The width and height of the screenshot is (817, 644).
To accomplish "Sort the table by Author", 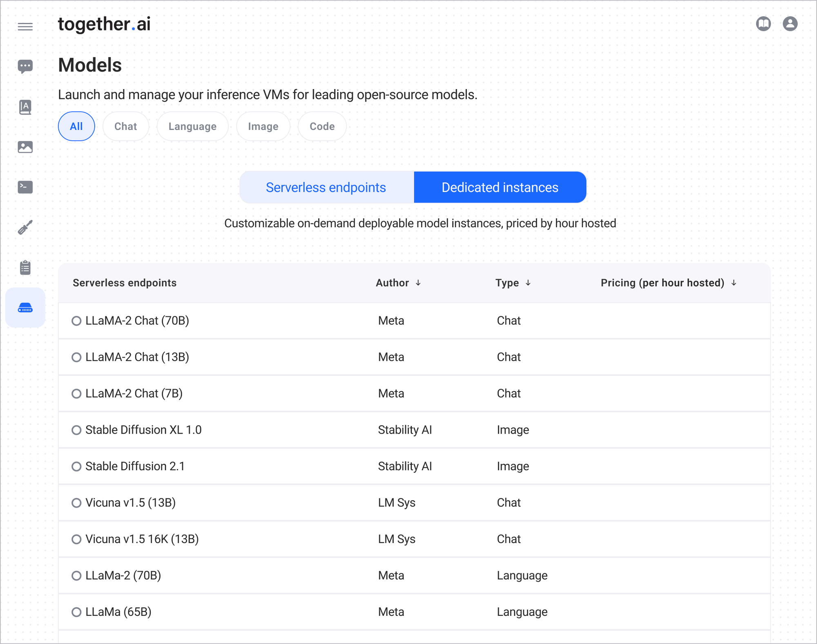I will (418, 283).
